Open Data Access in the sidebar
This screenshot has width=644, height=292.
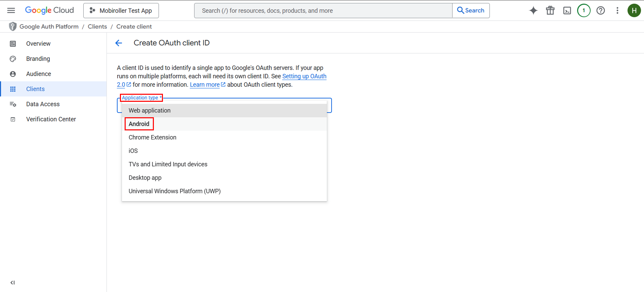53,104
